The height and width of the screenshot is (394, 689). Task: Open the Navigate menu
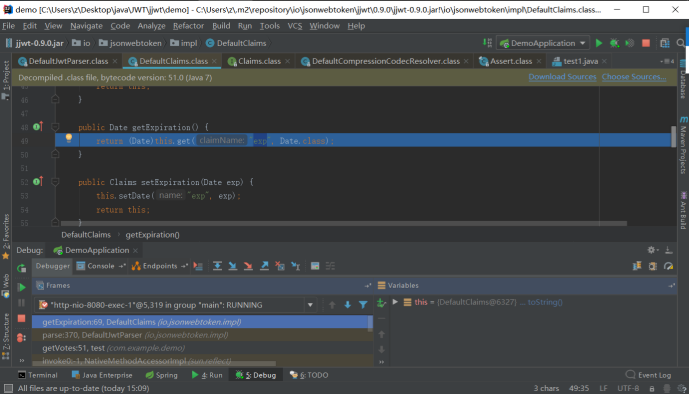click(x=86, y=26)
